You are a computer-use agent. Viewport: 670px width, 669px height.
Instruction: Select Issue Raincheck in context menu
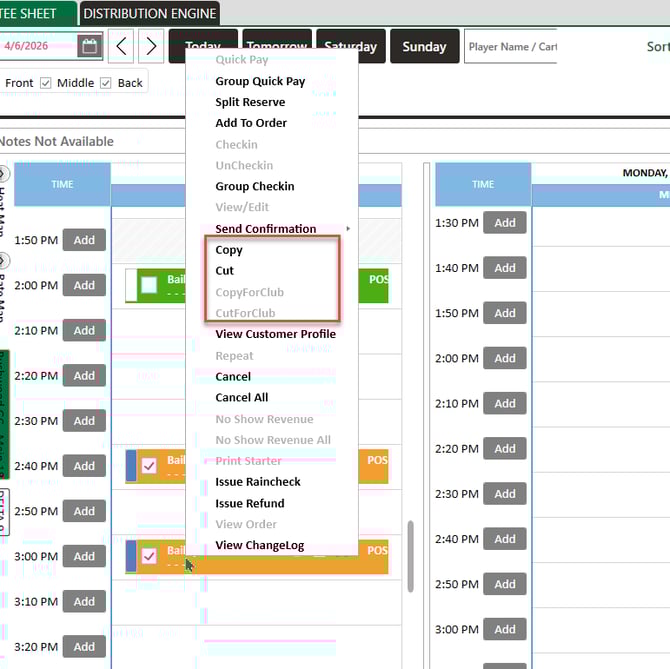click(258, 482)
